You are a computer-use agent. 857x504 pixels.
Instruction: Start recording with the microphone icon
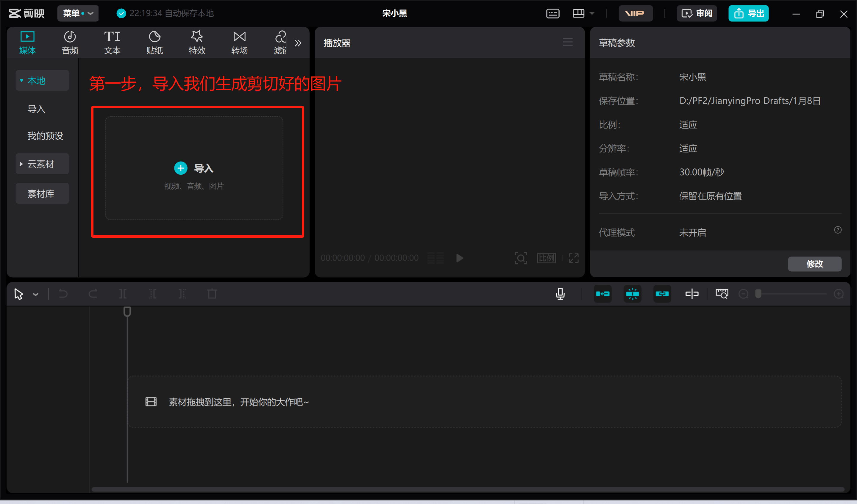(560, 294)
